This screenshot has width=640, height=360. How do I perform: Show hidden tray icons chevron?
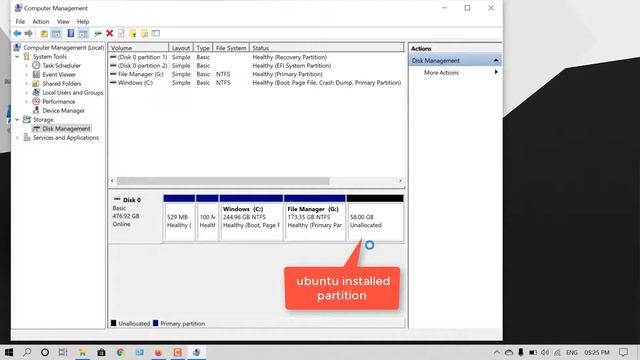[x=496, y=352]
